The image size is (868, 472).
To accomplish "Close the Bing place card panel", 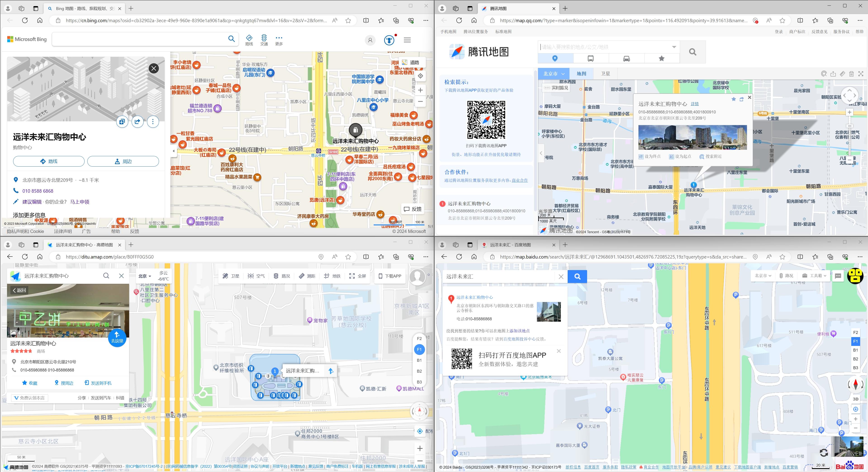I will point(154,69).
